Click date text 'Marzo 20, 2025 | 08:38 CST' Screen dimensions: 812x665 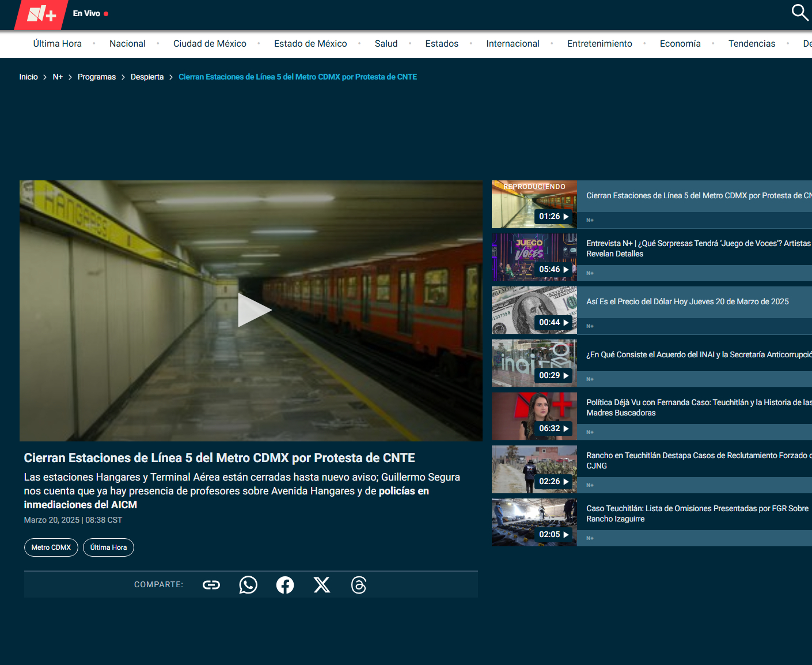click(x=73, y=520)
